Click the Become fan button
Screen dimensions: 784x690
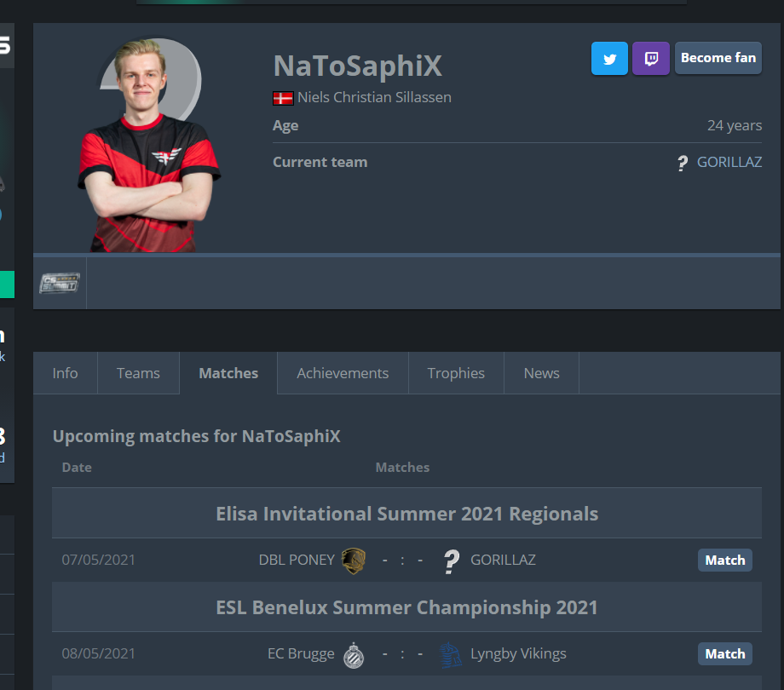pos(718,59)
